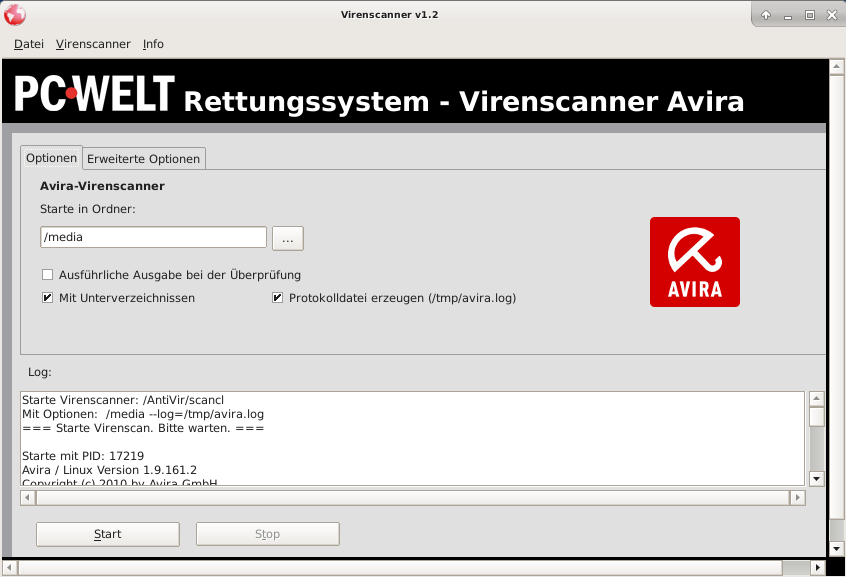The image size is (846, 577).
Task: Open the Info menu
Action: point(153,44)
